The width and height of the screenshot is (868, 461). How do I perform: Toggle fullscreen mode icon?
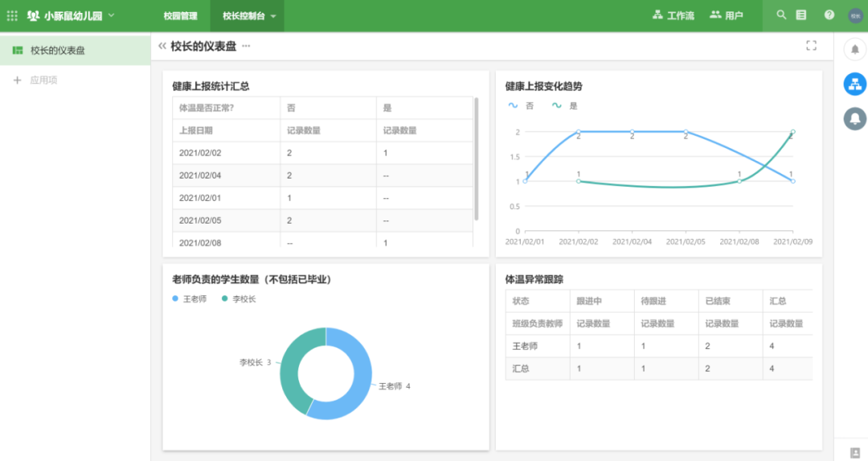pyautogui.click(x=812, y=46)
